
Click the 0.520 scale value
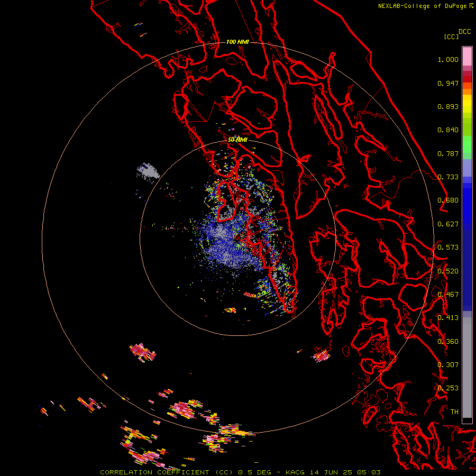coord(448,271)
